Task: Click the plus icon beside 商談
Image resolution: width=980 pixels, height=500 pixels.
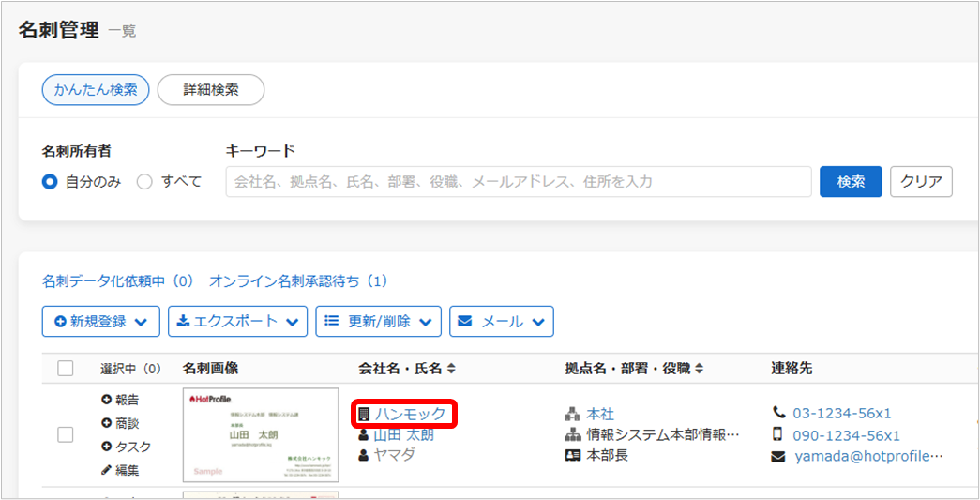Action: click(x=107, y=423)
